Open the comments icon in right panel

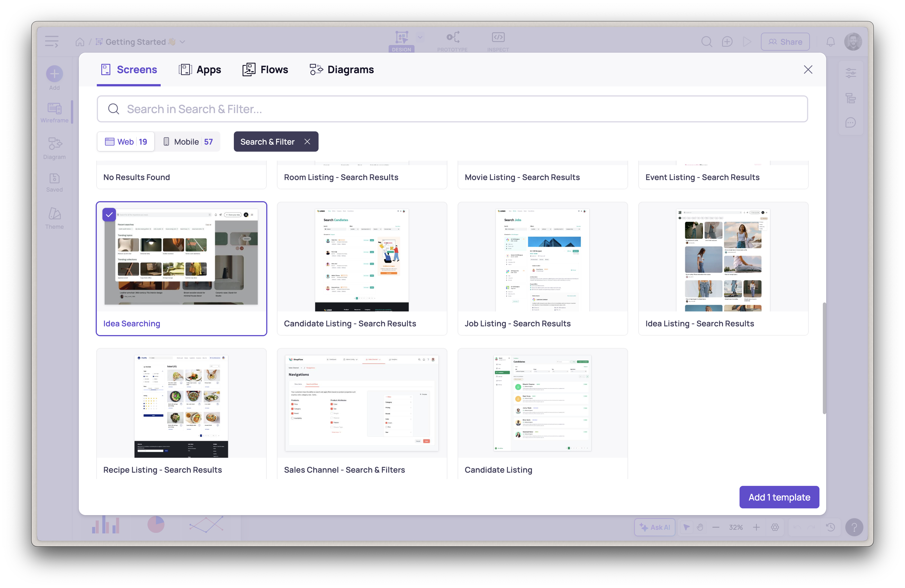(x=851, y=123)
